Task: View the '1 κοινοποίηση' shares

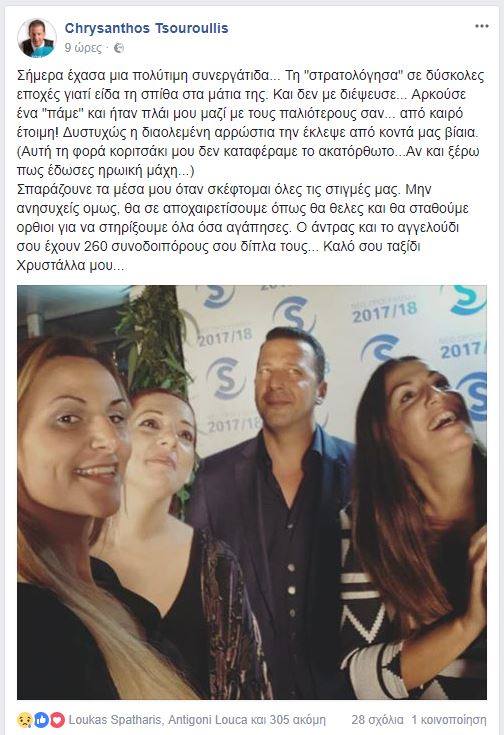Action: [449, 720]
